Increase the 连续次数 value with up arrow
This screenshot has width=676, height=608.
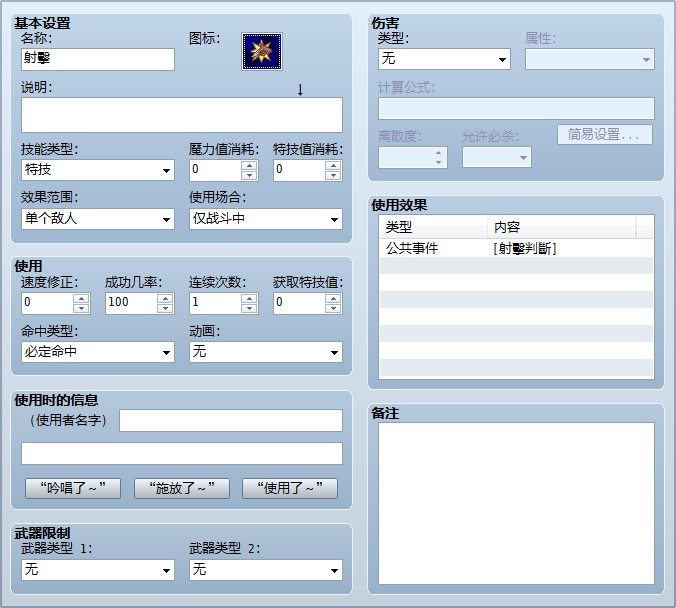tap(249, 298)
